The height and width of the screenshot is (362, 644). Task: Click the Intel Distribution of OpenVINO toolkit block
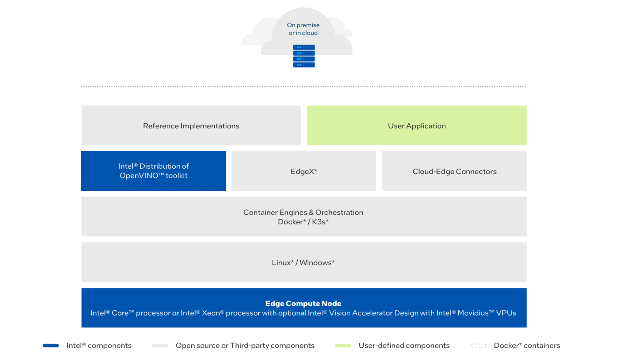point(153,171)
